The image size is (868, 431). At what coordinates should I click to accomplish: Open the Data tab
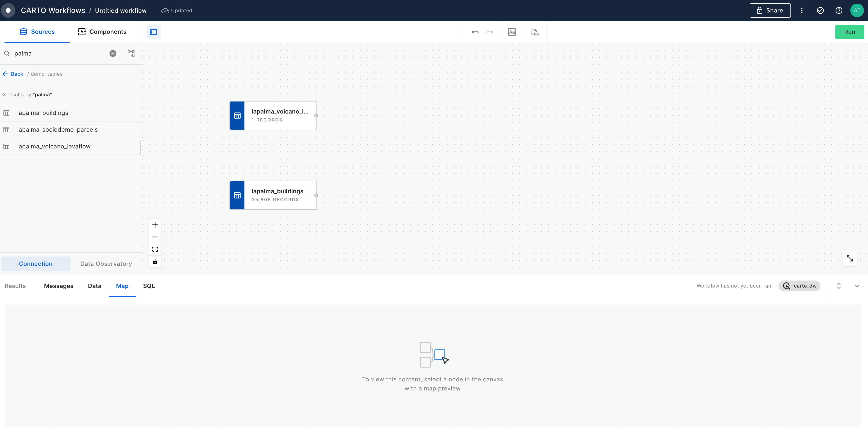95,286
